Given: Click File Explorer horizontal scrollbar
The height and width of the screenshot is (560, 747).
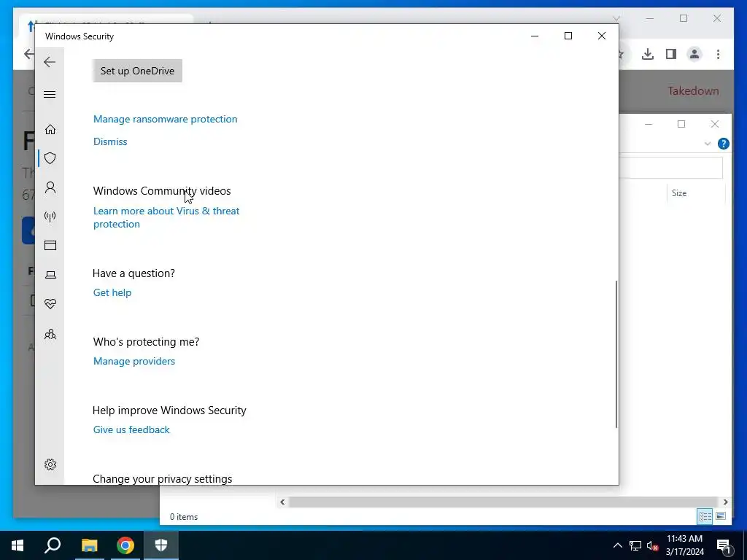Looking at the screenshot, I should tap(503, 502).
